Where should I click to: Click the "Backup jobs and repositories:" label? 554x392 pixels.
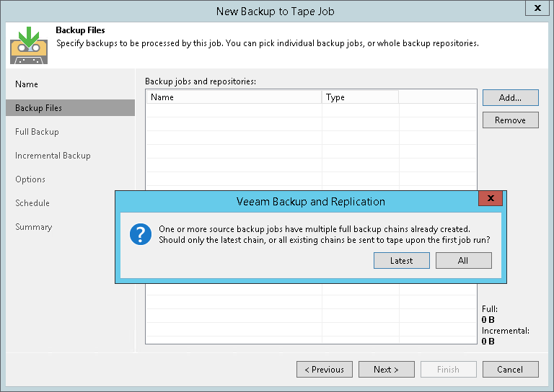click(x=201, y=81)
